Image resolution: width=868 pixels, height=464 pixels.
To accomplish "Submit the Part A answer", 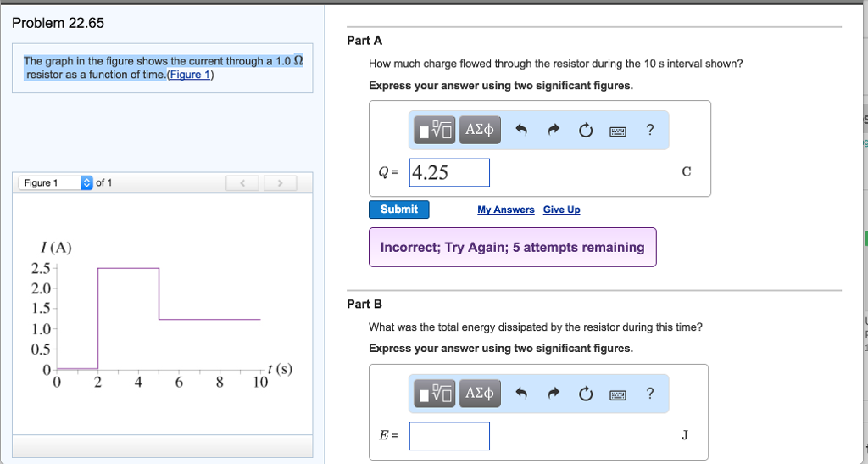I will click(398, 210).
